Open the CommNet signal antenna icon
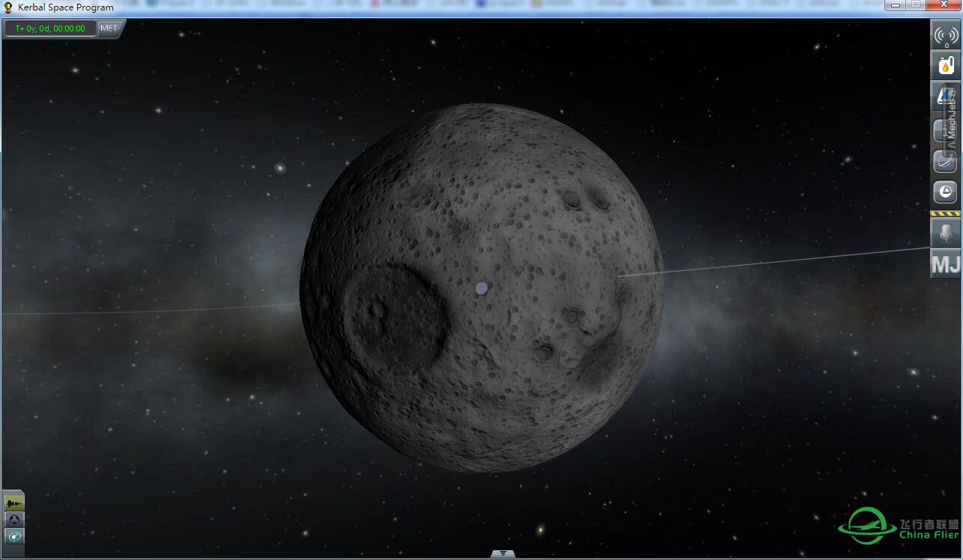The height and width of the screenshot is (560, 963). pos(945,35)
